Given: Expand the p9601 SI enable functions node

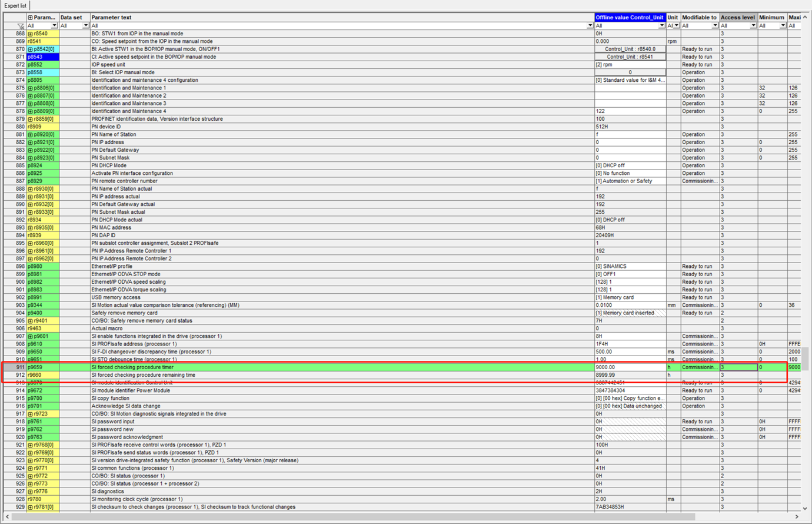Looking at the screenshot, I should coord(30,337).
